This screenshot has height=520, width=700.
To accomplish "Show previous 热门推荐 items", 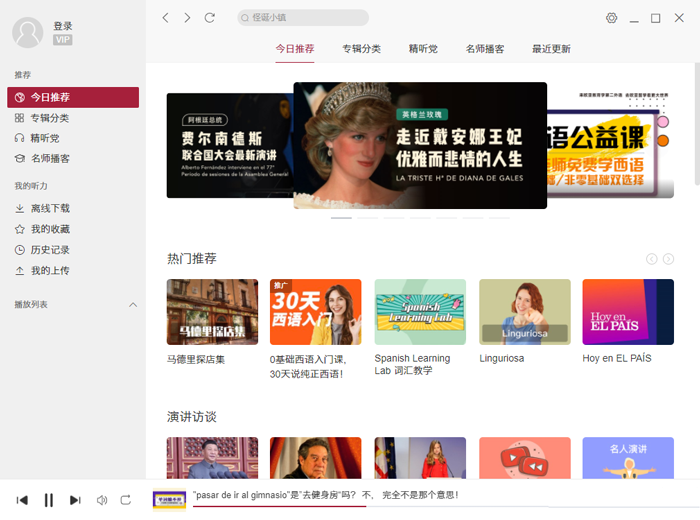I will coord(652,259).
